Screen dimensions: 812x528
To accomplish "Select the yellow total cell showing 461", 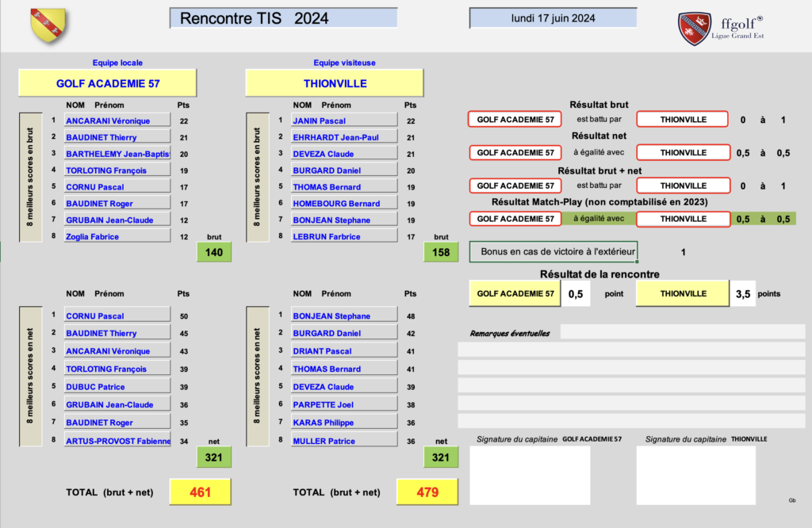I will click(201, 492).
